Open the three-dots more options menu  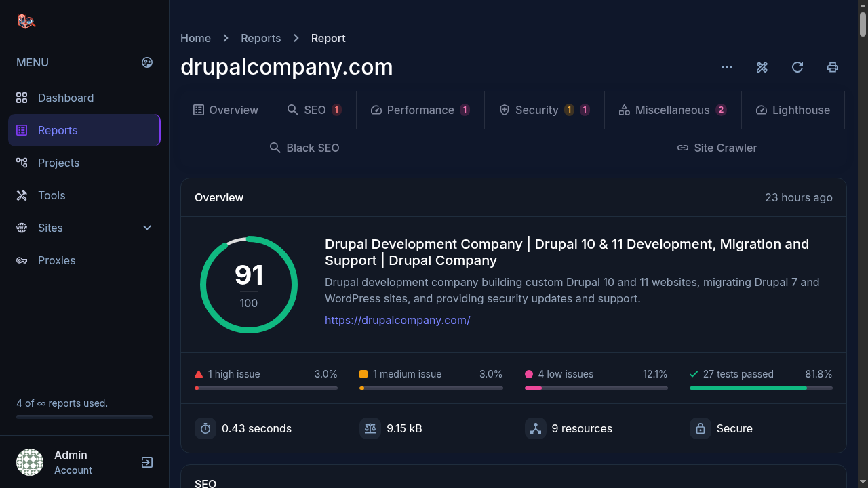click(727, 67)
